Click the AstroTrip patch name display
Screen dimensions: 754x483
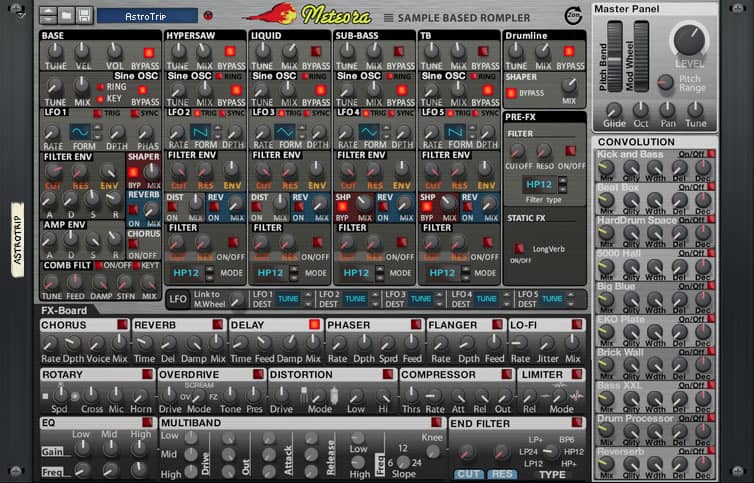coord(147,16)
